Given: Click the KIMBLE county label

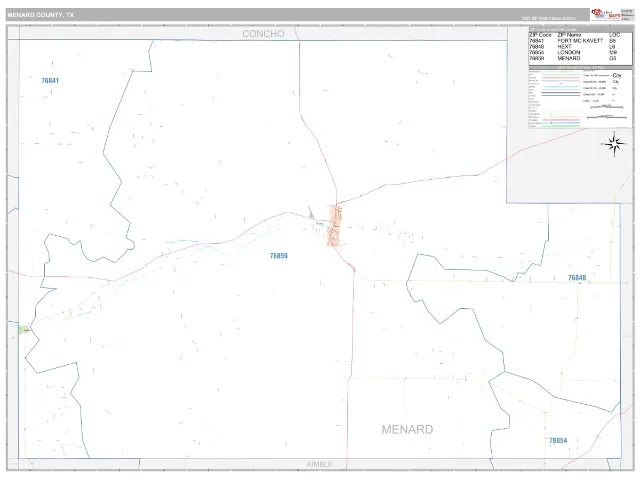Looking at the screenshot, I should [x=319, y=464].
